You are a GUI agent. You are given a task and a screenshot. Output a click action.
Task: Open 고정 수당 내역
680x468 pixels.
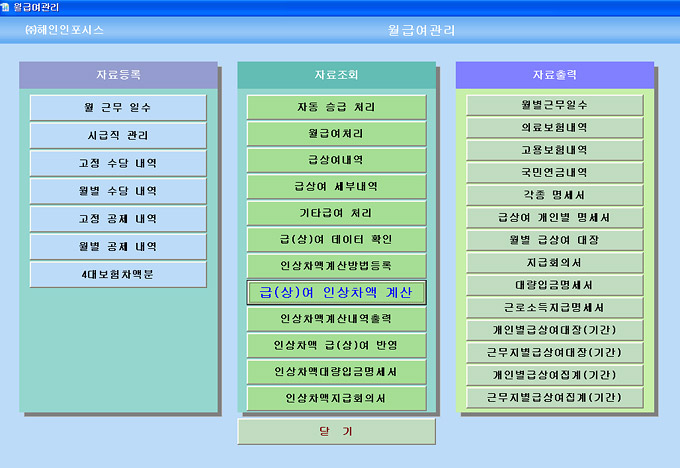click(118, 163)
